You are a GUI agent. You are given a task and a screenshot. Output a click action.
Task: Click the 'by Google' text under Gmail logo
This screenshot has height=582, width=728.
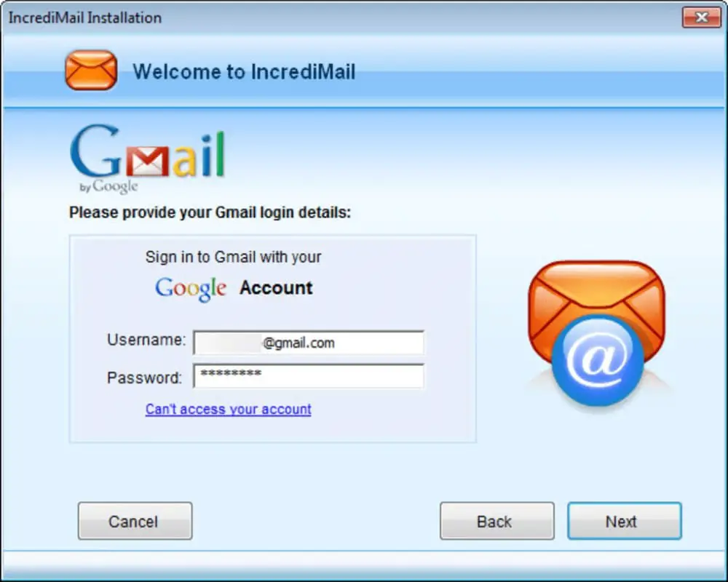click(108, 186)
